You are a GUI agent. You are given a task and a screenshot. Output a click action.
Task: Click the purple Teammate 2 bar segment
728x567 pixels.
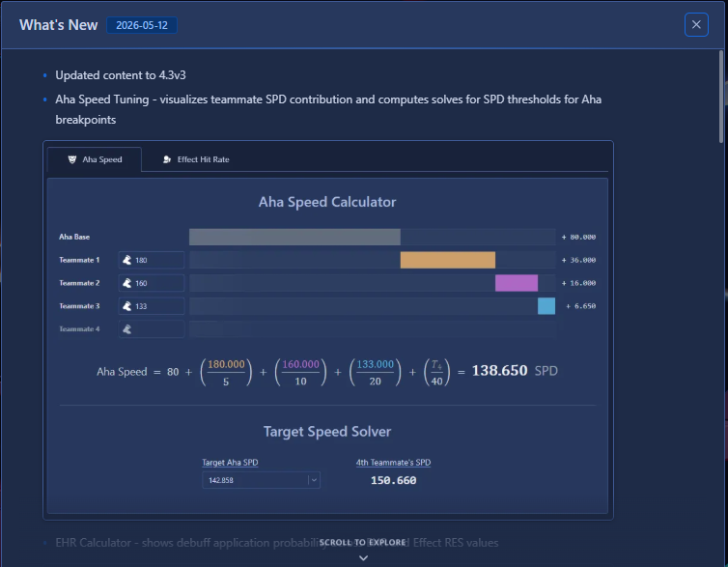[517, 283]
